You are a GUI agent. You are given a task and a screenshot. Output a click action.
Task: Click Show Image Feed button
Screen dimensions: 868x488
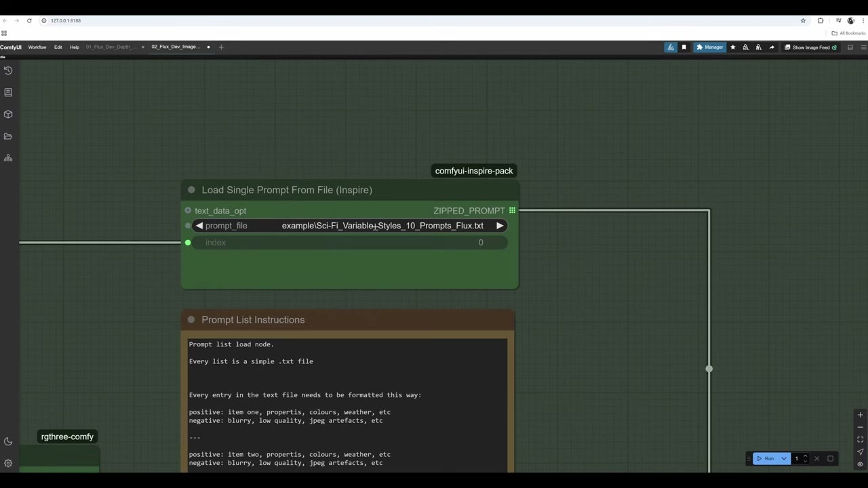pyautogui.click(x=810, y=47)
